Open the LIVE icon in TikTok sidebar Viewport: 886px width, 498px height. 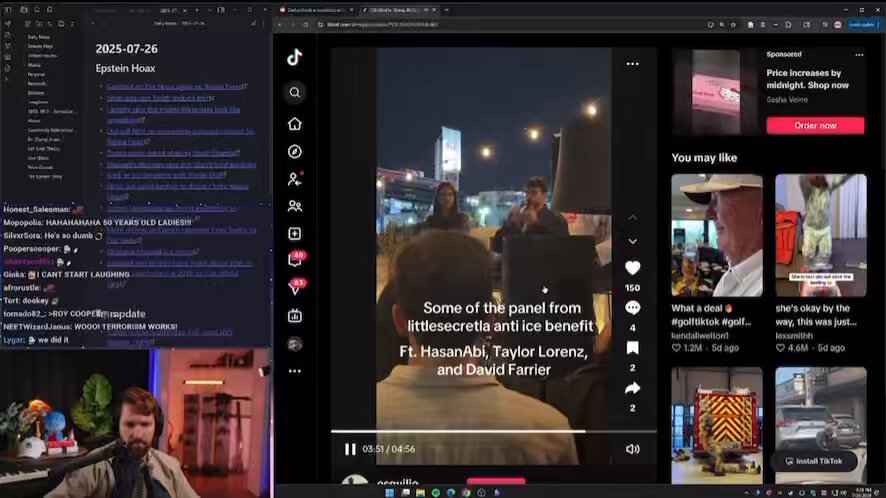point(294,316)
